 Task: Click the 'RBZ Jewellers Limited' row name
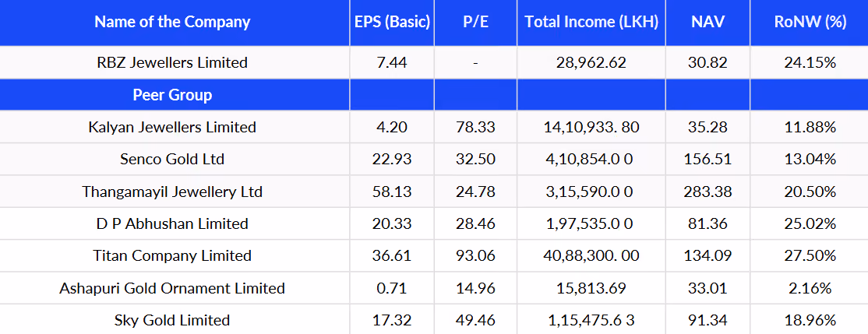[172, 62]
